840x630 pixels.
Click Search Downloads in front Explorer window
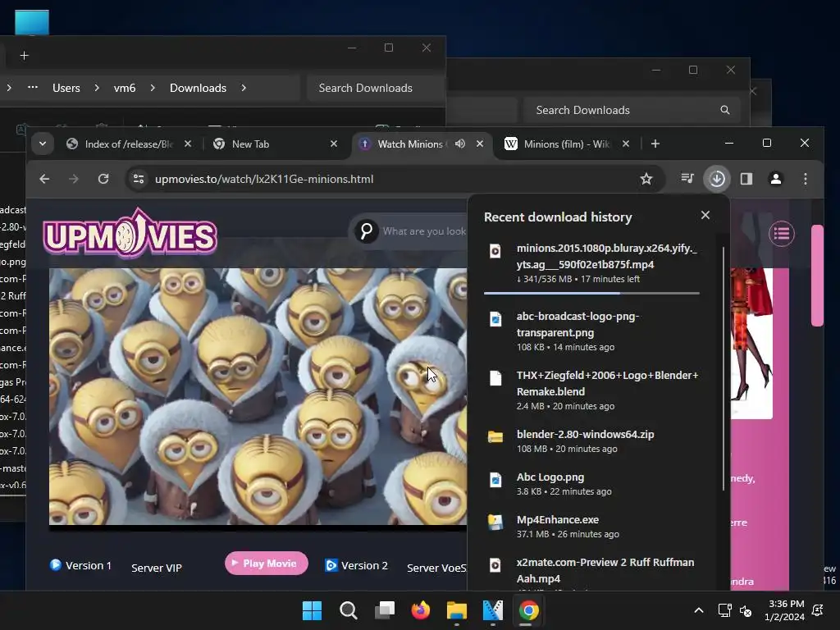375,88
